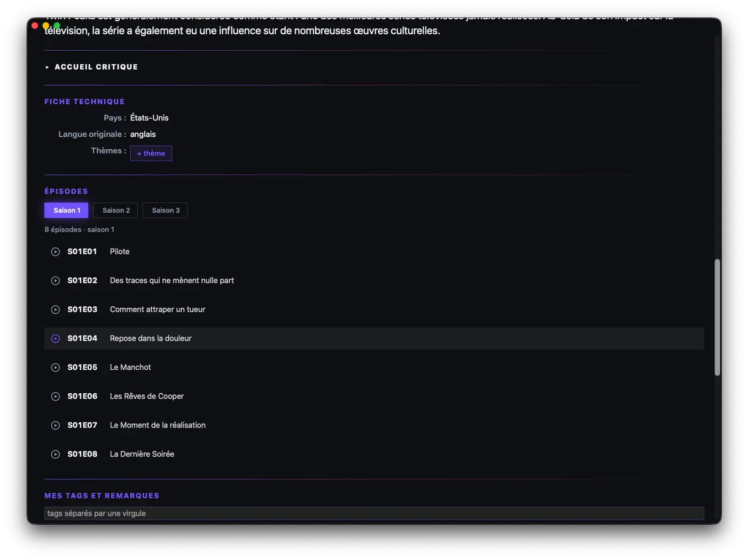748x560 pixels.
Task: Add a theme with the + thème button
Action: (151, 153)
